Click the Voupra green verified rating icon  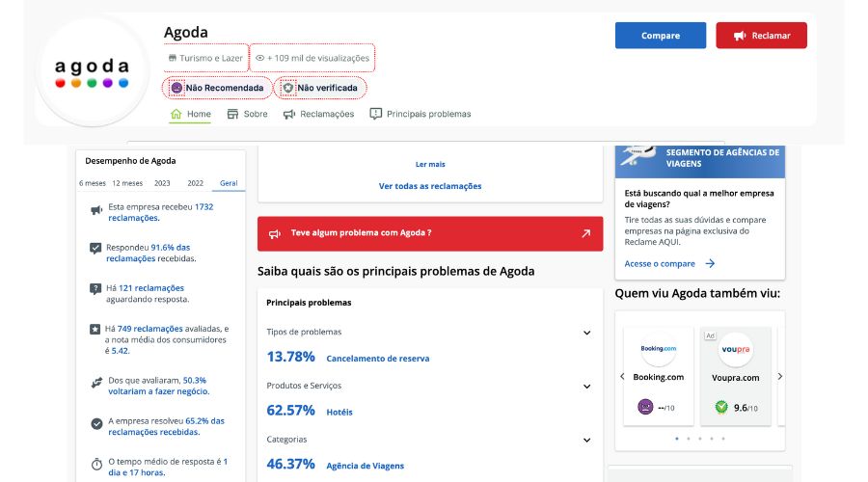coord(721,408)
